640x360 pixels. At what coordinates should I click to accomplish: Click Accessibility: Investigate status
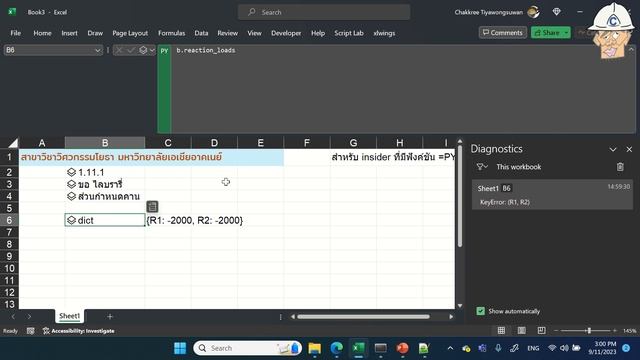point(79,331)
